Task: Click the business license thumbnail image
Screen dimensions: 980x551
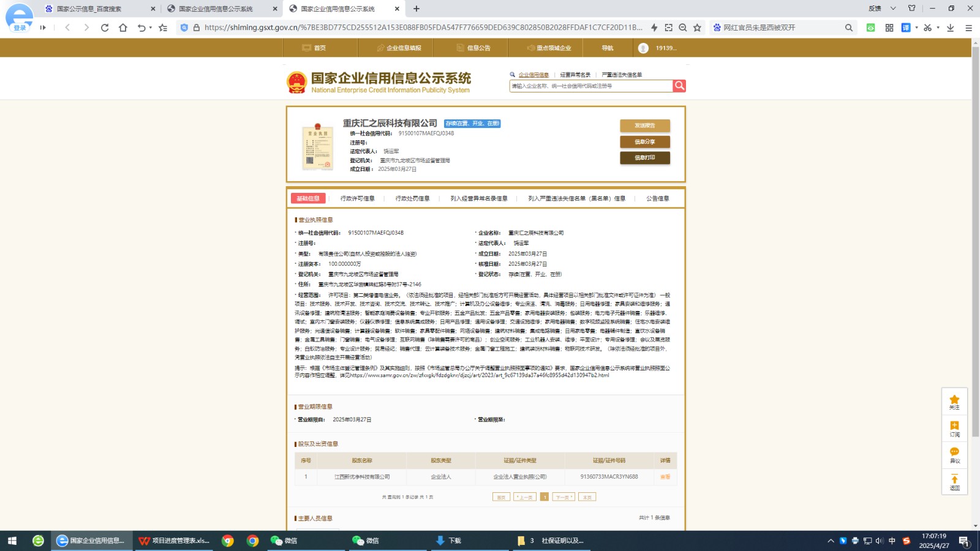Action: pyautogui.click(x=317, y=146)
